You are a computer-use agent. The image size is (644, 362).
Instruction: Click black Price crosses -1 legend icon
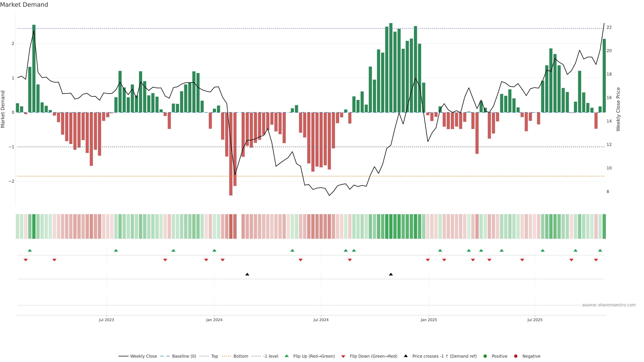tap(406, 356)
